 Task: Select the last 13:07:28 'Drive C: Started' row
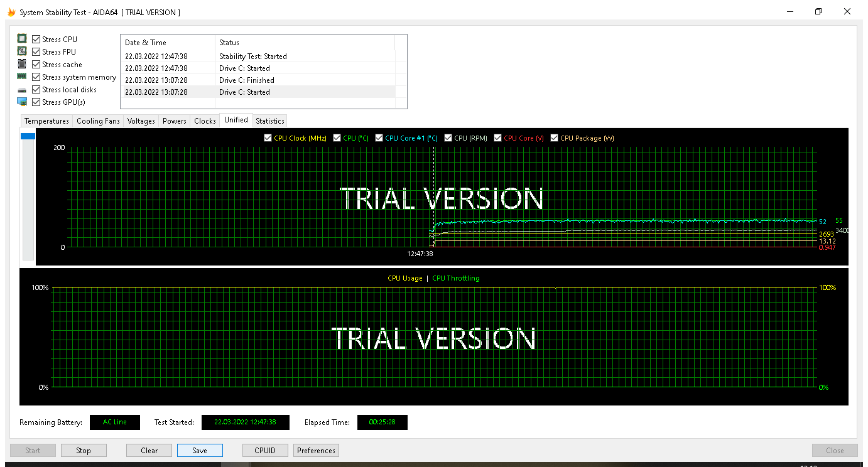tap(258, 92)
